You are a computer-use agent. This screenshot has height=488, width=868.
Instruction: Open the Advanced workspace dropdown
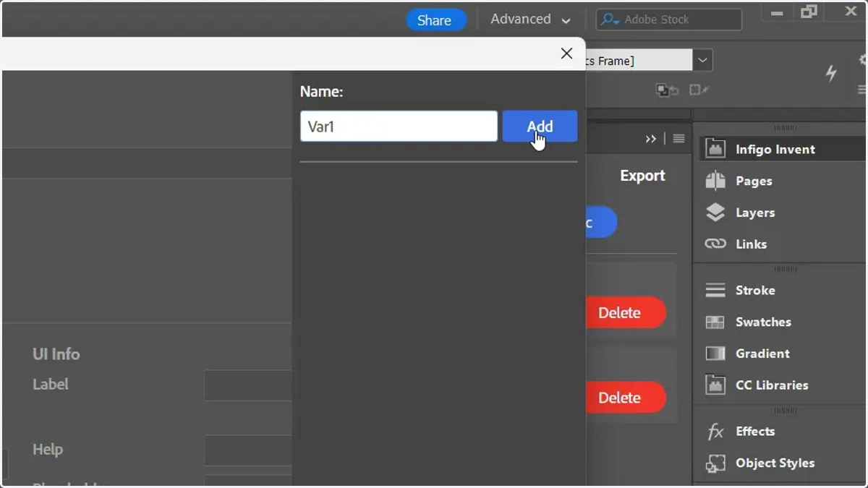(x=530, y=20)
